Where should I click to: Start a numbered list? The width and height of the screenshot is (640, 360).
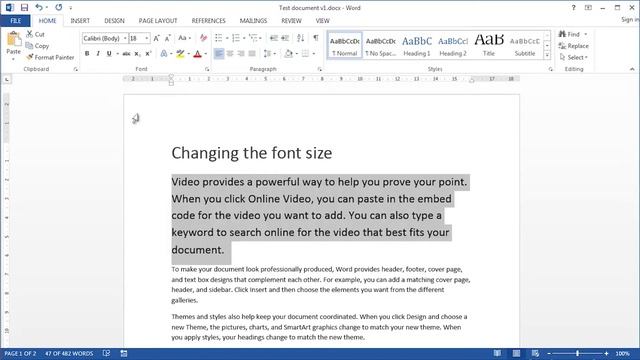(x=236, y=38)
